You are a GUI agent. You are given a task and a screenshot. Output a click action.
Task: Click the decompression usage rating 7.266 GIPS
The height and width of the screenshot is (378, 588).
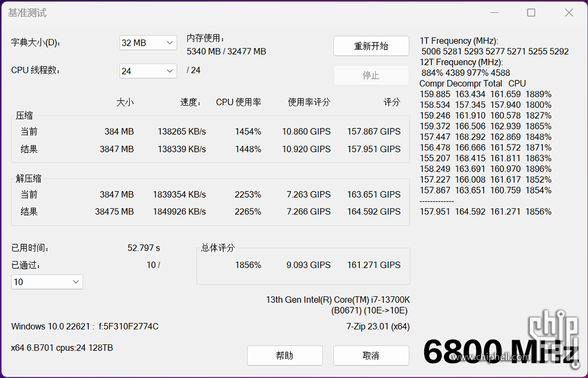point(308,212)
